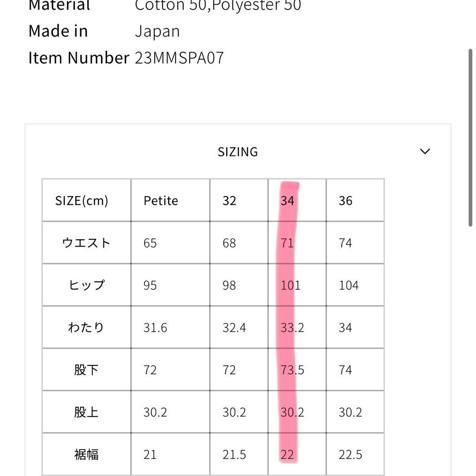Select the 股上 row label
This screenshot has width=476, height=476.
86,412
